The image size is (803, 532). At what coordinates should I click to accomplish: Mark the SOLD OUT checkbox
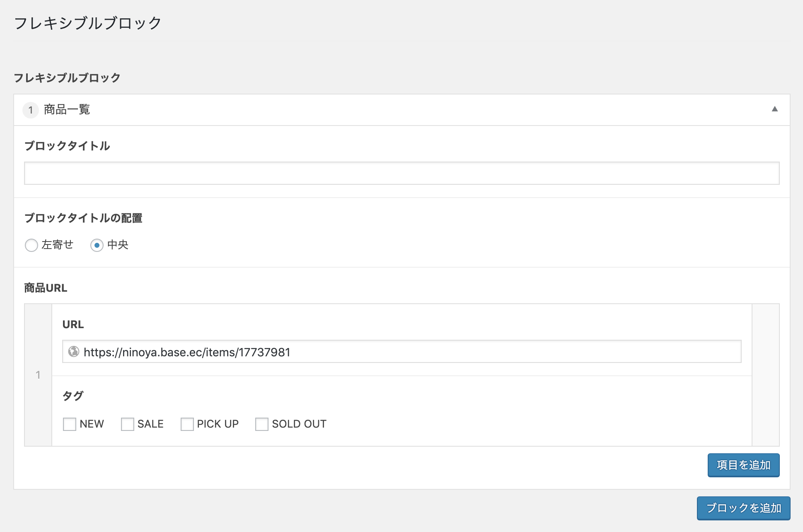click(x=262, y=424)
